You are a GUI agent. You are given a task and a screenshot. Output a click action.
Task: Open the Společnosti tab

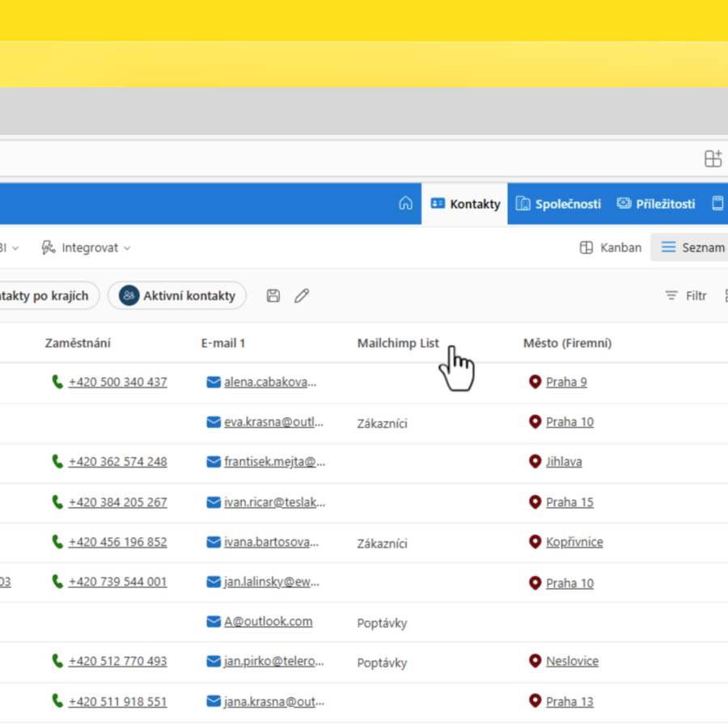click(559, 204)
